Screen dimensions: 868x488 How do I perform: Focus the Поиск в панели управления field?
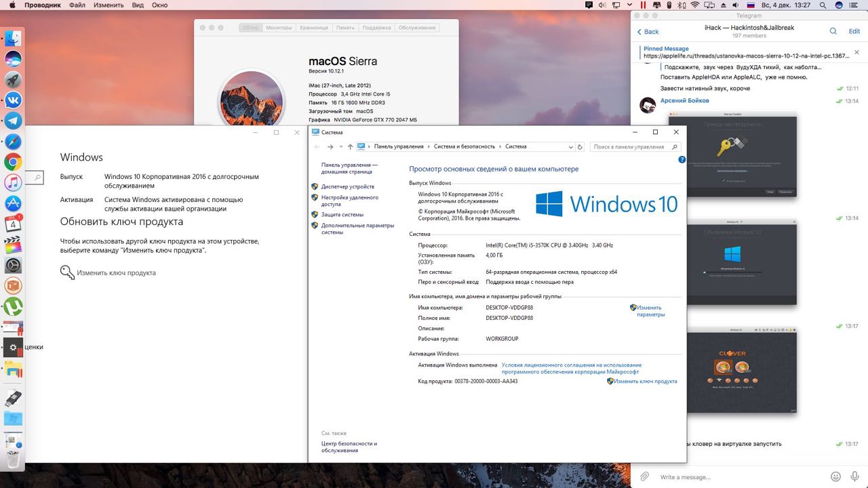(635, 146)
